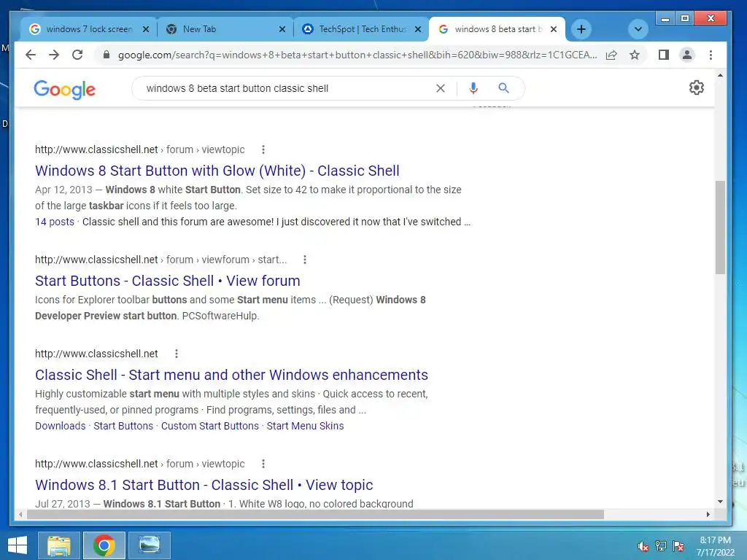Open the Chrome three-dot menu

pos(711,55)
